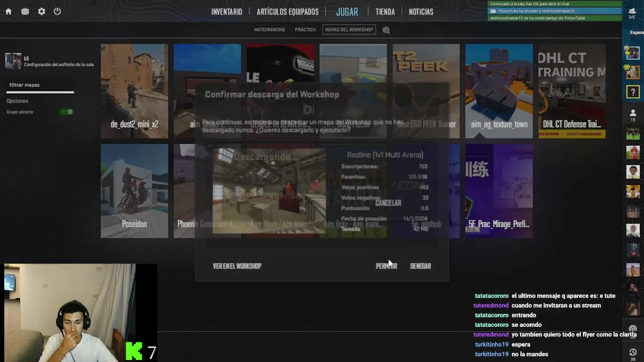
Task: Click the question mark empty lobby slot
Action: coord(633,92)
